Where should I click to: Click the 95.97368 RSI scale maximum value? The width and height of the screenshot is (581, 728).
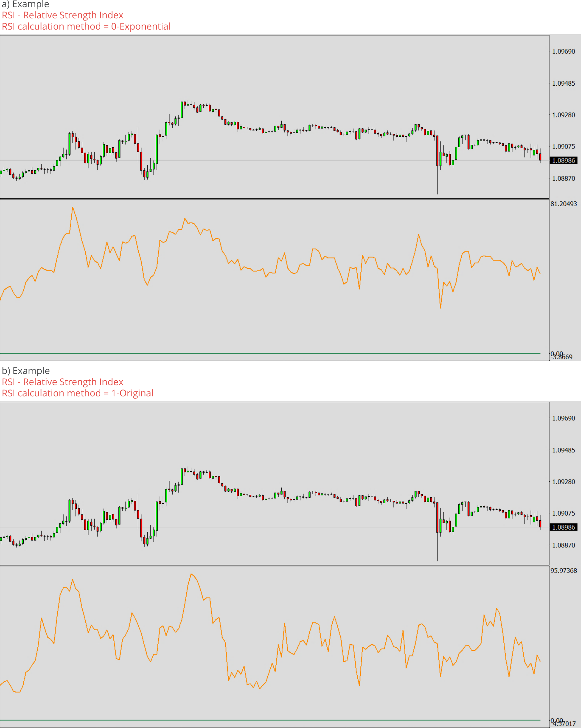(564, 570)
